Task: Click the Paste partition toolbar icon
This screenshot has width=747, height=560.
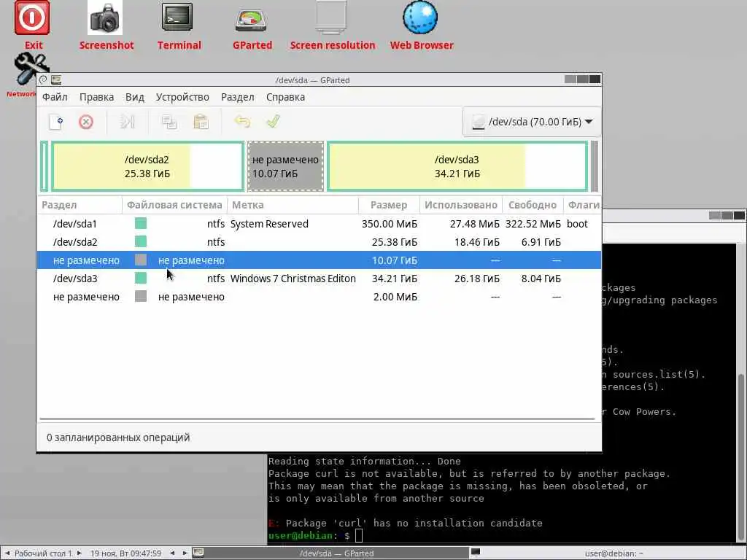Action: (x=201, y=122)
